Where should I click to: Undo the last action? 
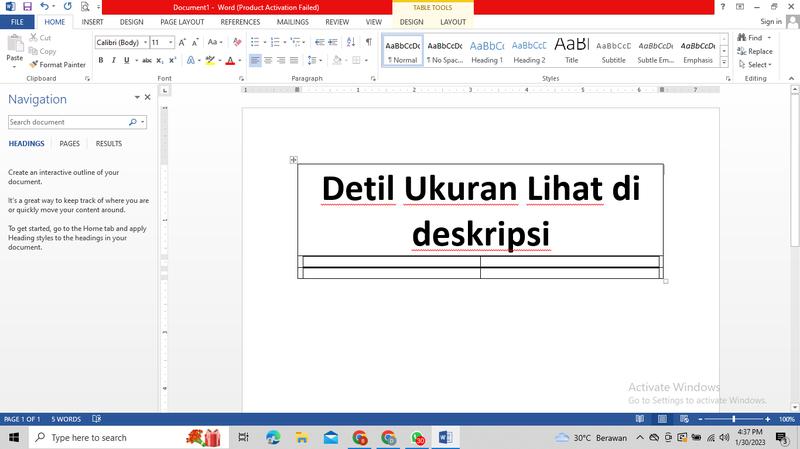coord(45,7)
